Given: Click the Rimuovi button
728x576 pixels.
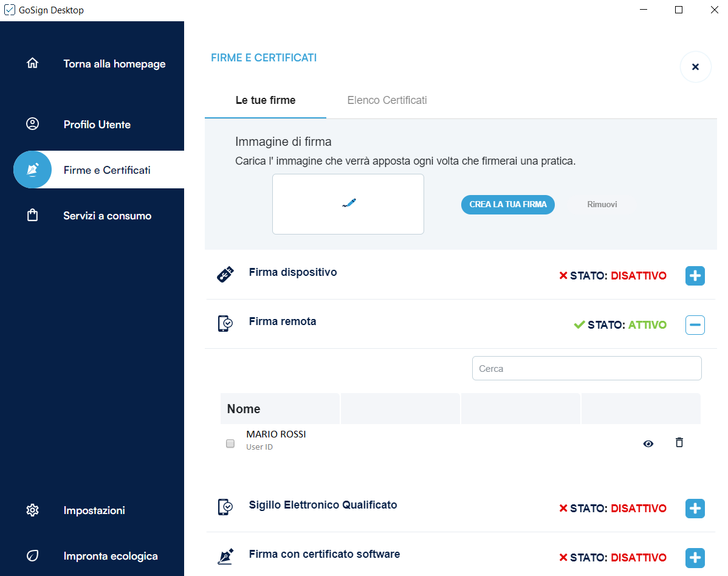Looking at the screenshot, I should 602,204.
